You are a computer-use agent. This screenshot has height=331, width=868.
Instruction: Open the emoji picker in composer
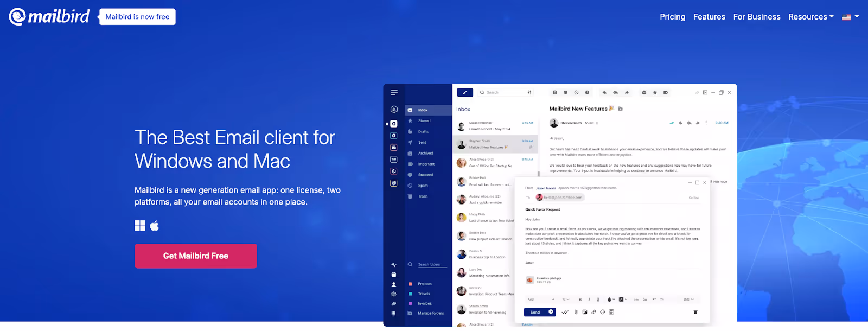603,312
